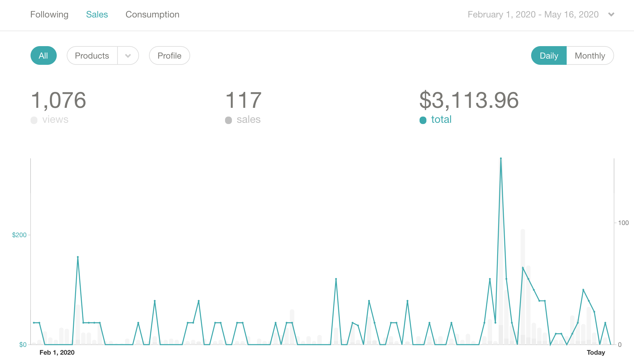Click the Feb 1, 2020 axis label
This screenshot has width=634, height=364.
(57, 352)
